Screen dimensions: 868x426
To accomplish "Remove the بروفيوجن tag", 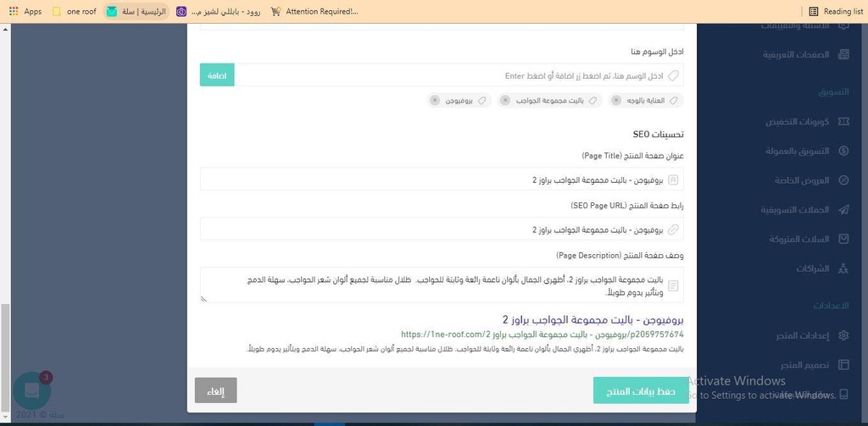I will 435,101.
